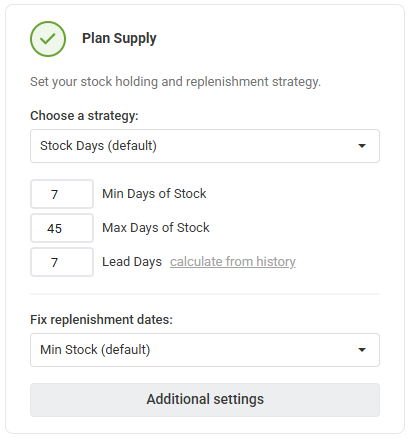
Task: Click the Min Days of Stock label
Action: click(x=154, y=194)
